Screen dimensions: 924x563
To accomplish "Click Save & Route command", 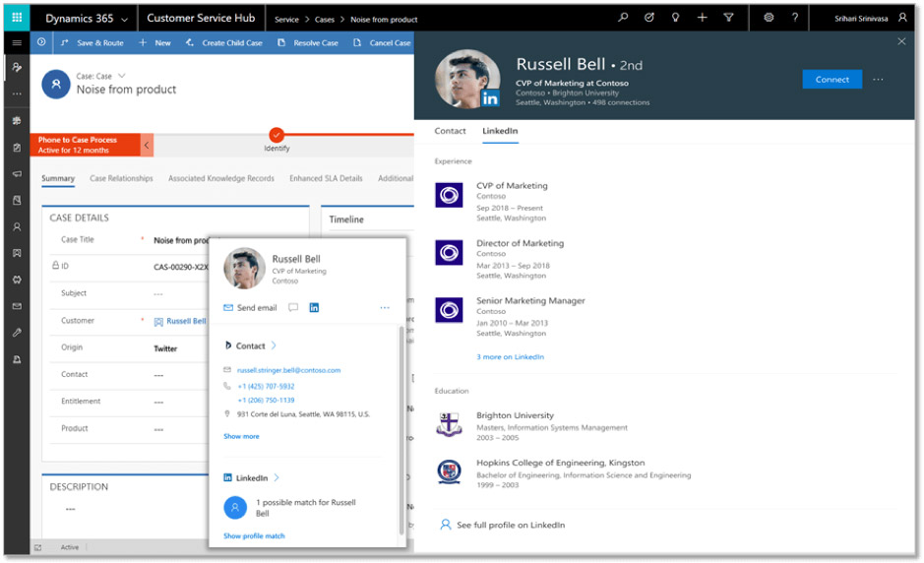I will pyautogui.click(x=92, y=42).
